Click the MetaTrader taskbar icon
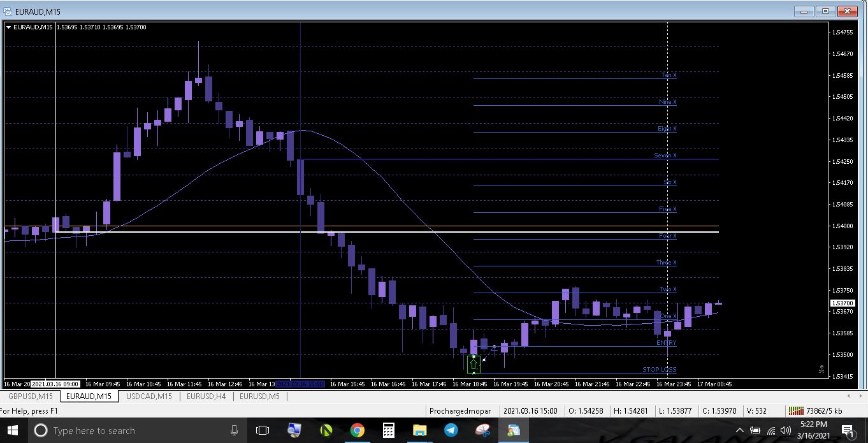The width and height of the screenshot is (868, 443). (x=513, y=430)
